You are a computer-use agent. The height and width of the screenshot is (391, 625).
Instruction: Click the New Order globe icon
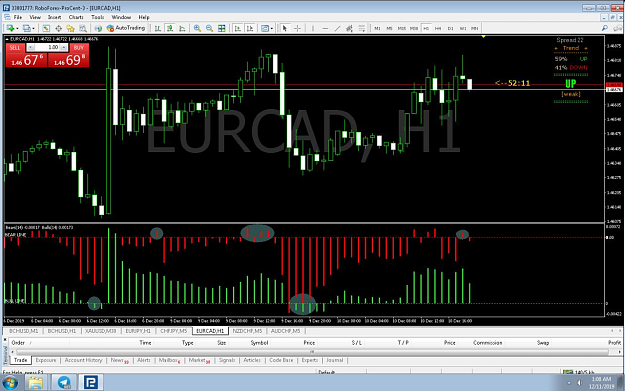tap(98, 28)
